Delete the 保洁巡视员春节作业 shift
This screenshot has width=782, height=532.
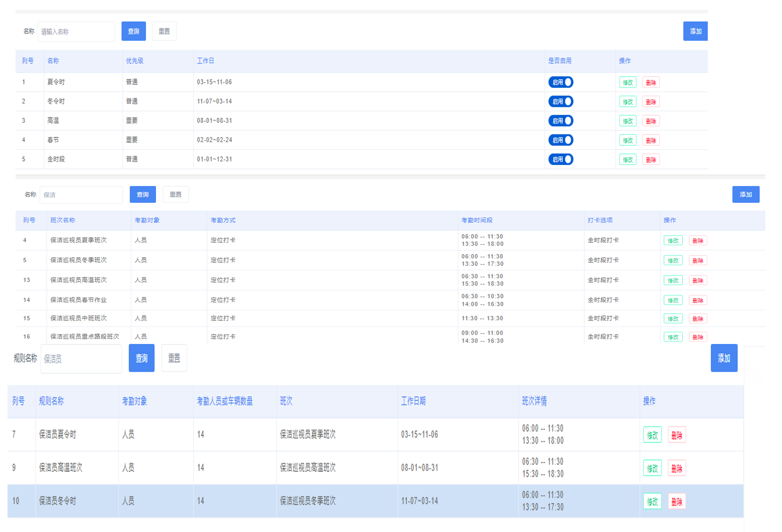click(x=698, y=300)
